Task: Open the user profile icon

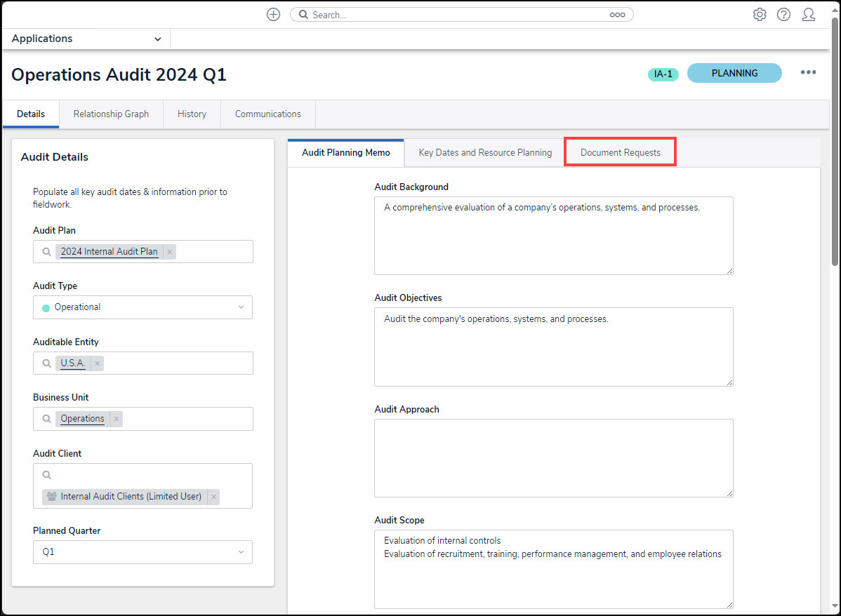Action: coord(808,15)
